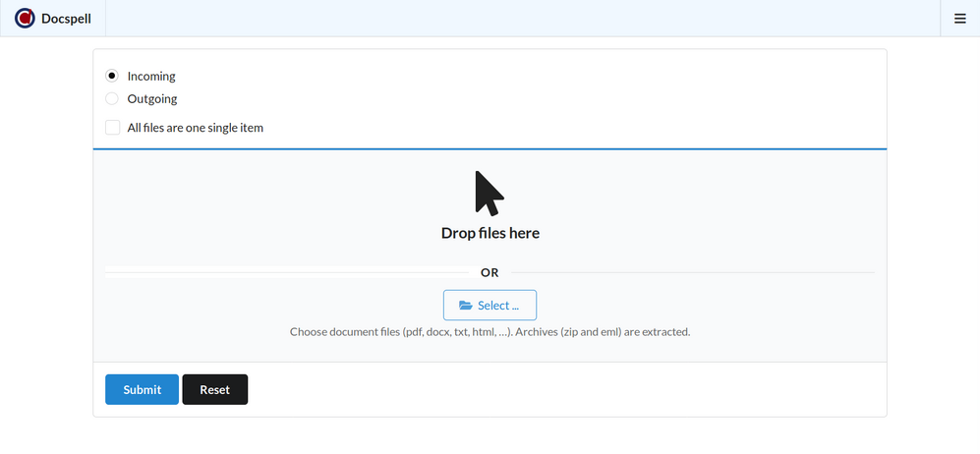Click the Docspell logo icon
This screenshot has width=980, height=454.
[x=25, y=19]
